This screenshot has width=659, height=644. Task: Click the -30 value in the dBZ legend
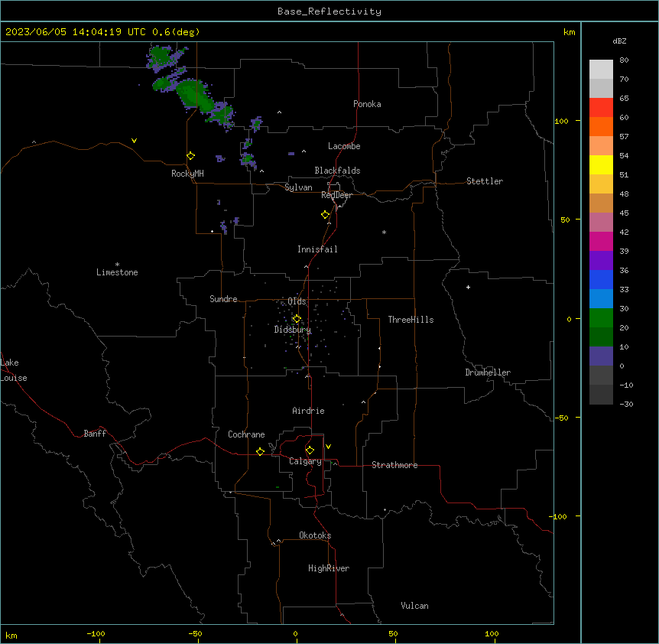coord(626,405)
